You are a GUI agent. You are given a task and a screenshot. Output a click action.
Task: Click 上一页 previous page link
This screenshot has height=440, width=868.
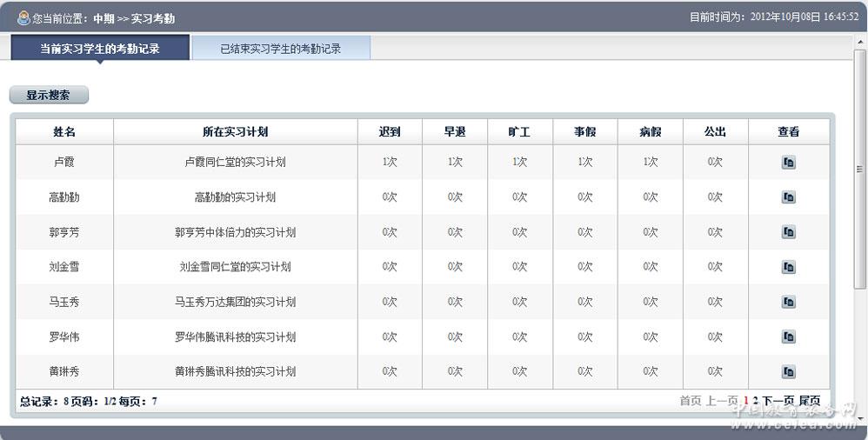(722, 401)
